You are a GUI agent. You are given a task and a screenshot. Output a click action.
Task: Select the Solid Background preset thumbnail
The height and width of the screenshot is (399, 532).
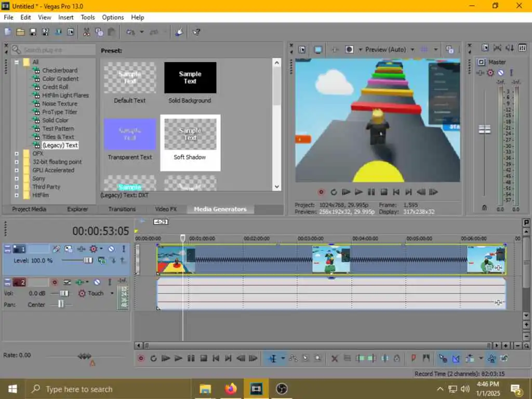[190, 78]
